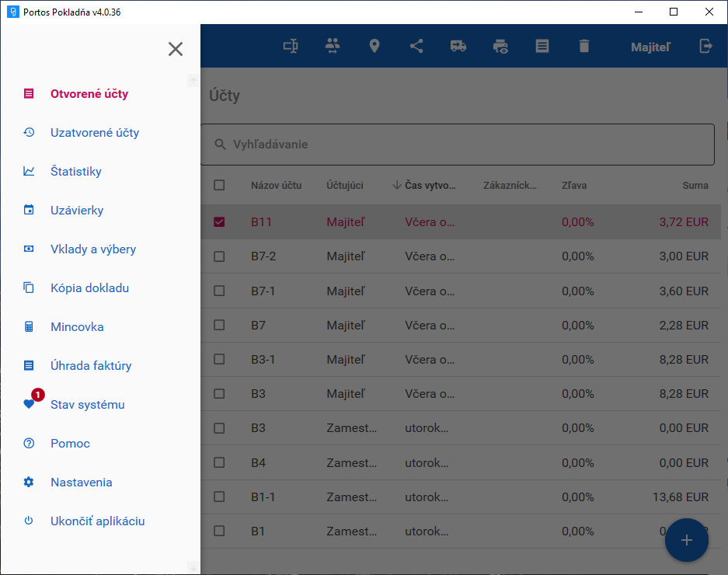Open Štatistiky from the side menu
Image resolution: width=728 pixels, height=575 pixels.
click(76, 172)
